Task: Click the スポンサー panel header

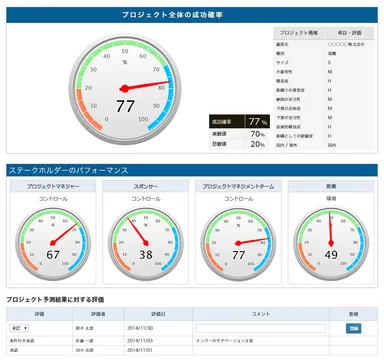Action: coord(146,187)
